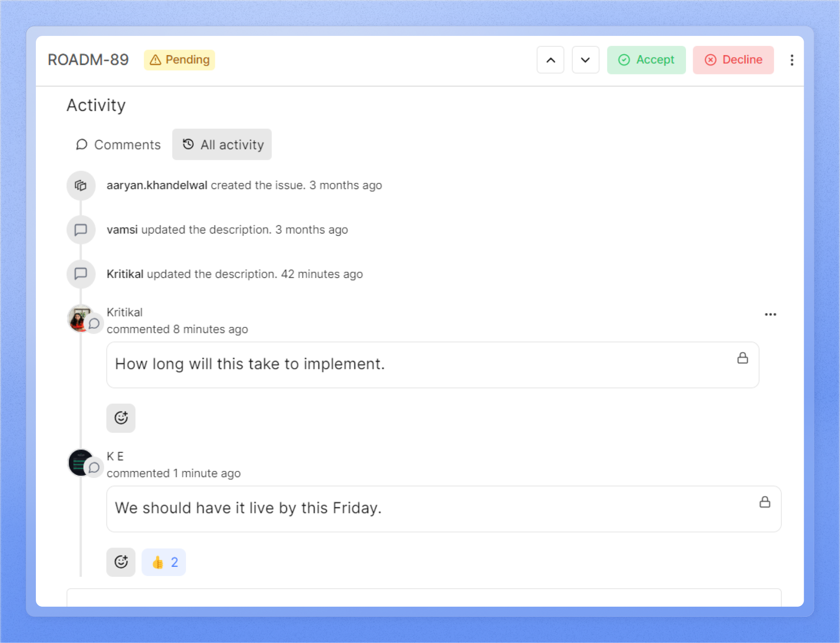Go to previous issue with up chevron
This screenshot has width=840, height=643.
coord(550,60)
